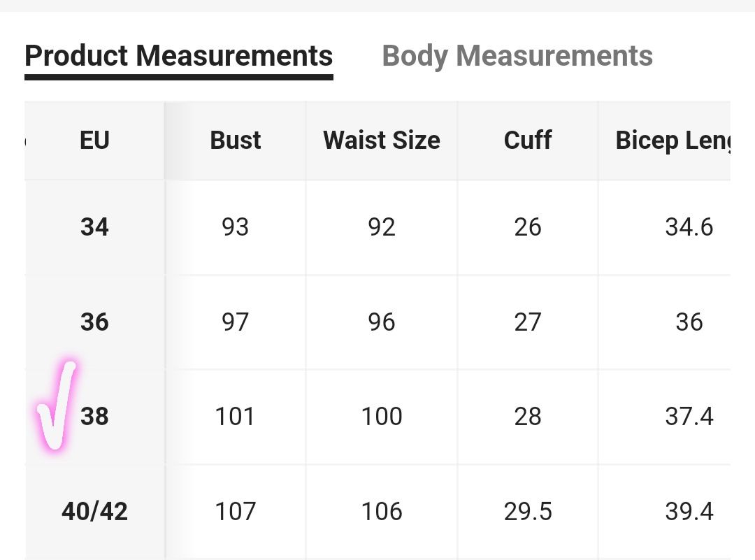Click the waist value 106 cell
The image size is (755, 560).
382,511
